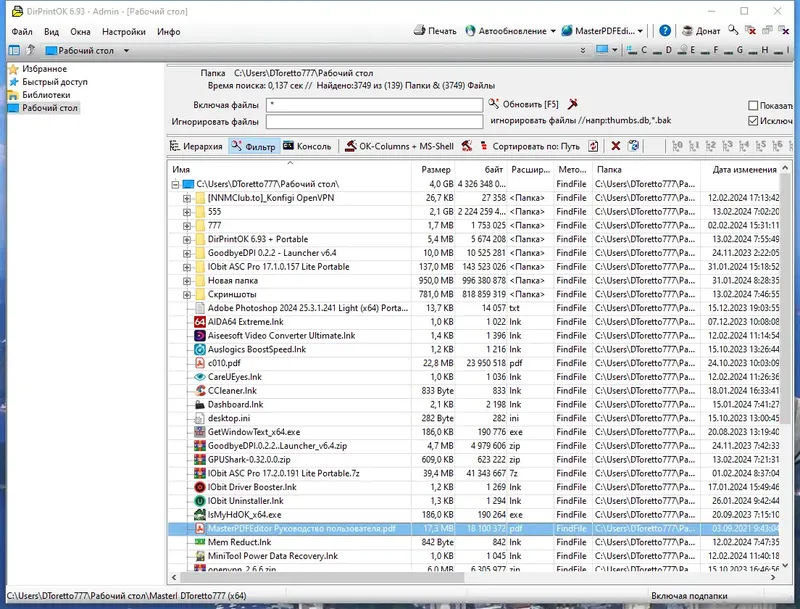Image resolution: width=800 pixels, height=609 pixels.
Task: Open the Настройки menu
Action: click(x=123, y=32)
